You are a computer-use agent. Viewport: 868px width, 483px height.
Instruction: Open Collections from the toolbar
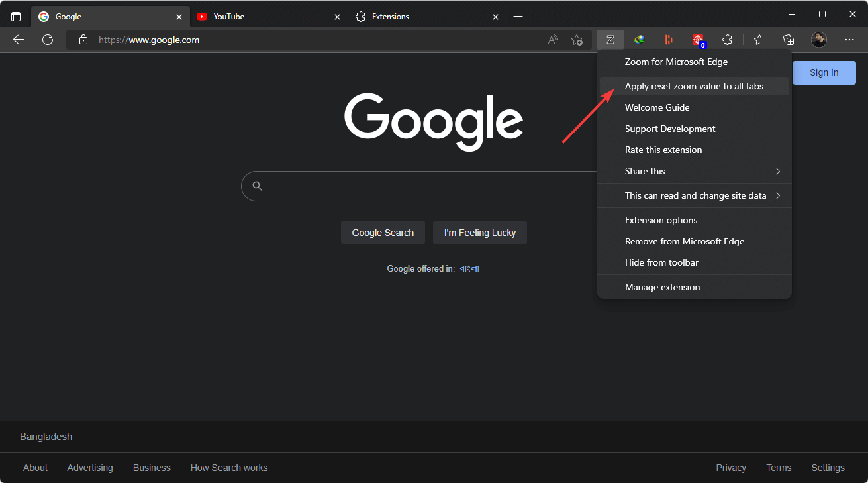tap(789, 40)
